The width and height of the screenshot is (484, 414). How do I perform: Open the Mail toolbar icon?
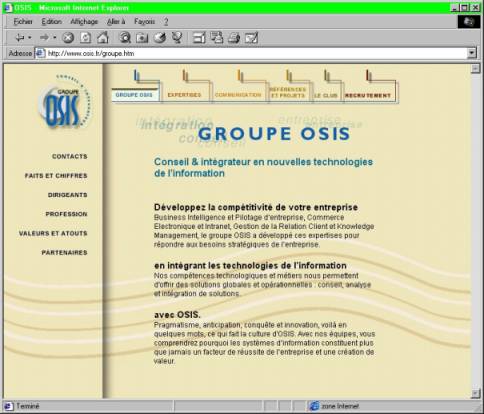(217, 37)
